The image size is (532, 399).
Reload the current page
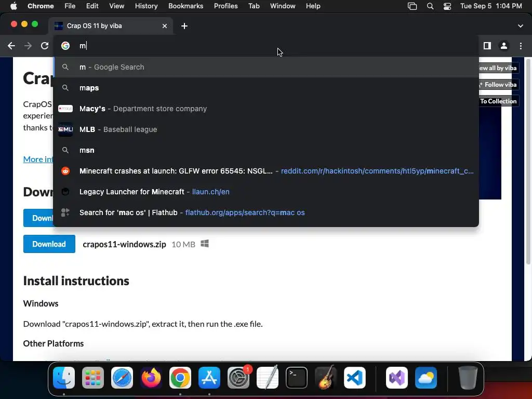[x=45, y=46]
